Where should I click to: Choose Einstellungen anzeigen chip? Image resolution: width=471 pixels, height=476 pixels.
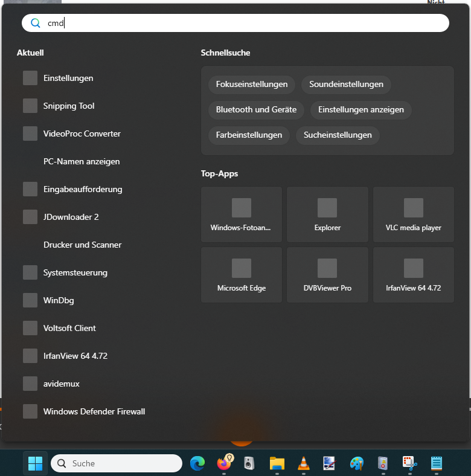tap(361, 110)
